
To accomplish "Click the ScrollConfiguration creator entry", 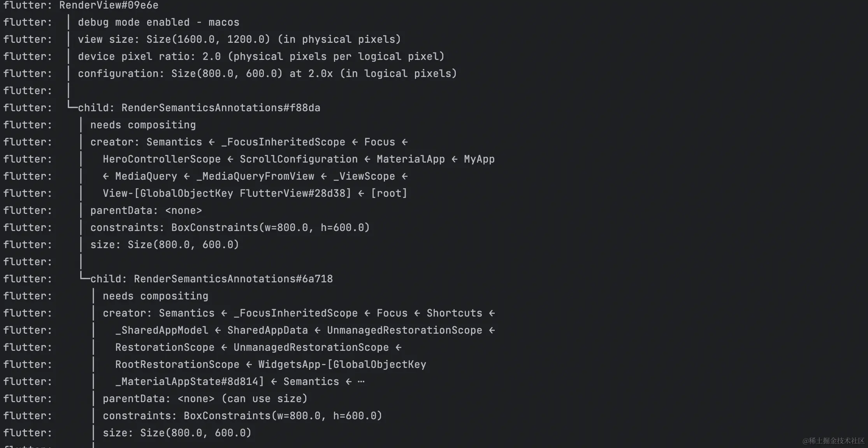I will point(299,159).
